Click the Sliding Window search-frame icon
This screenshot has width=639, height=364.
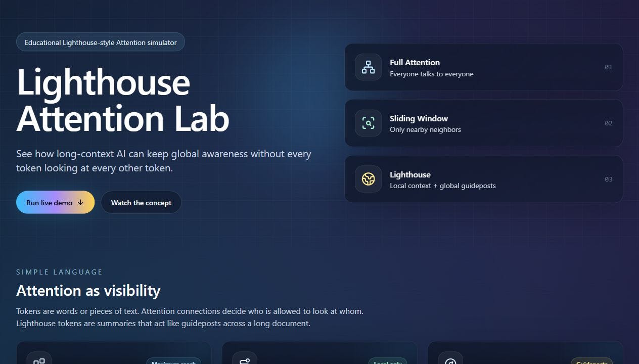click(x=368, y=123)
